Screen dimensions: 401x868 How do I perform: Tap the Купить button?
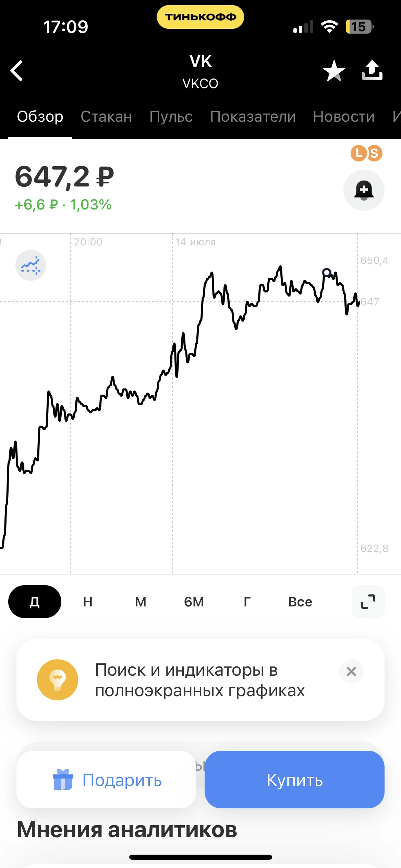(x=294, y=780)
